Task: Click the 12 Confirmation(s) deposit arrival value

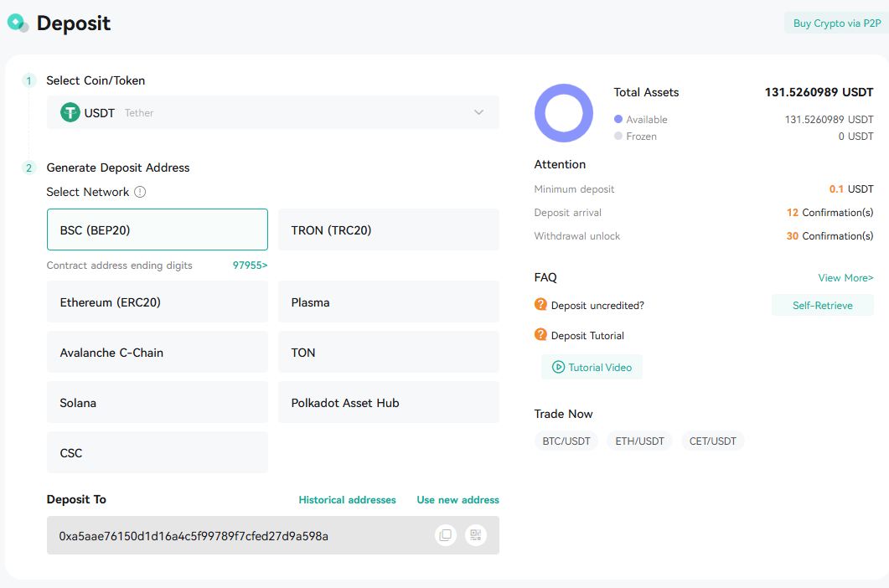Action: (830, 213)
